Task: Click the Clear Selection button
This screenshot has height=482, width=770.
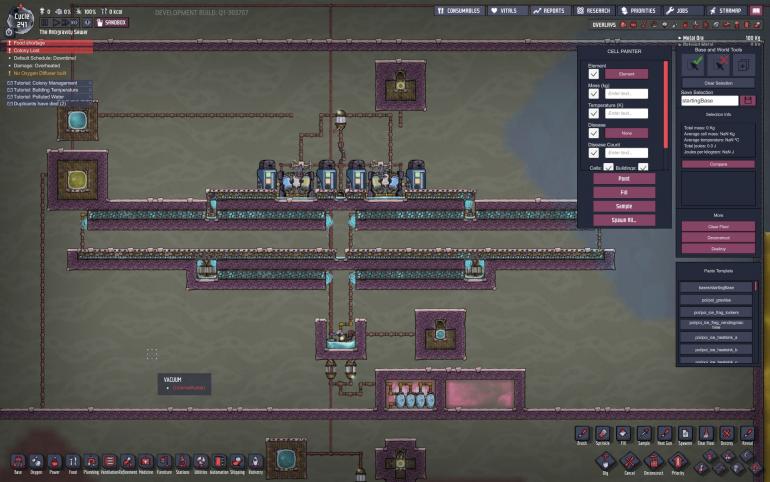Action: 718,83
